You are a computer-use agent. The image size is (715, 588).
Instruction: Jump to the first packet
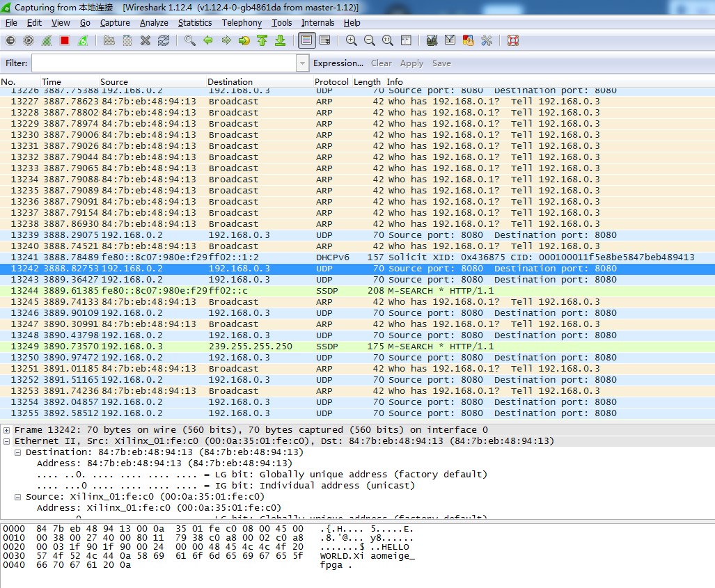[262, 40]
